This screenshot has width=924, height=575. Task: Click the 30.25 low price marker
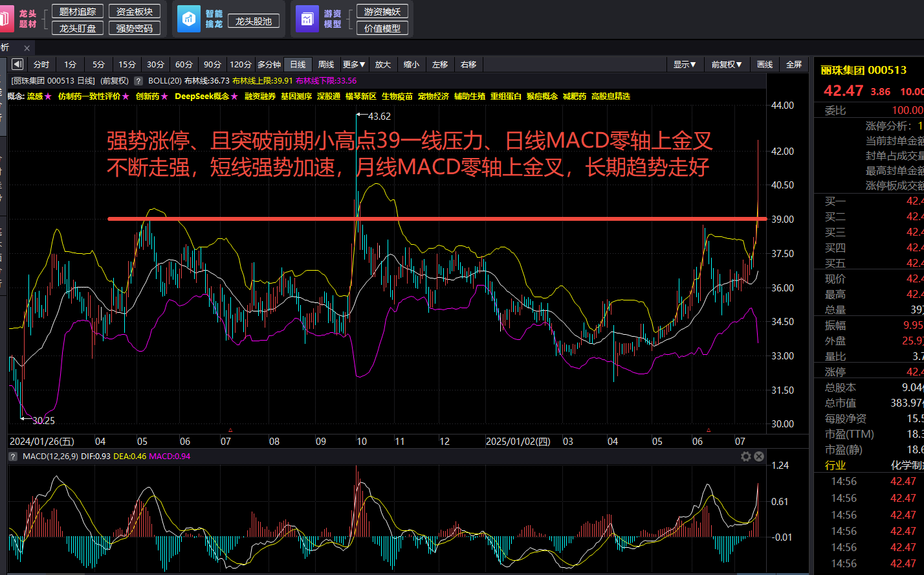click(43, 421)
